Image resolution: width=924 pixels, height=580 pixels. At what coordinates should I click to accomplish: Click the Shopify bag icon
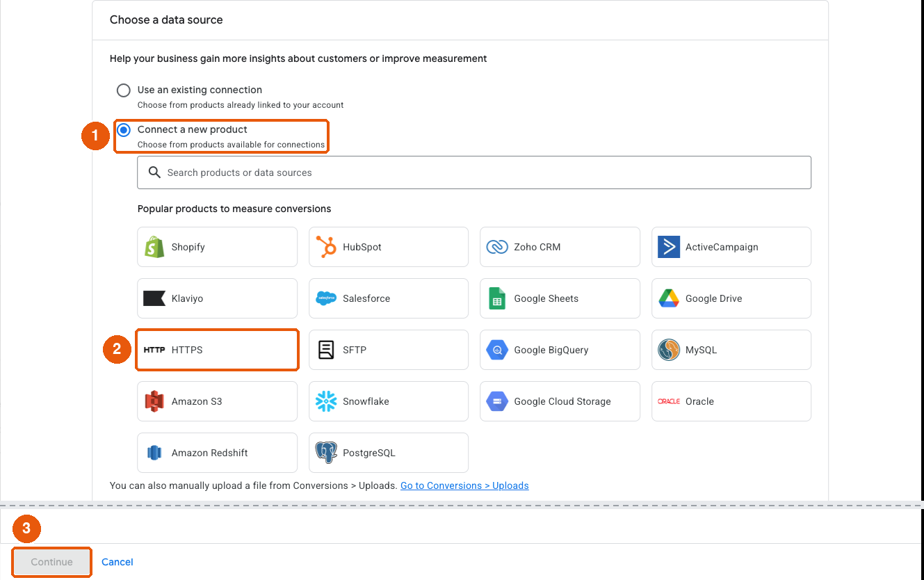(154, 247)
